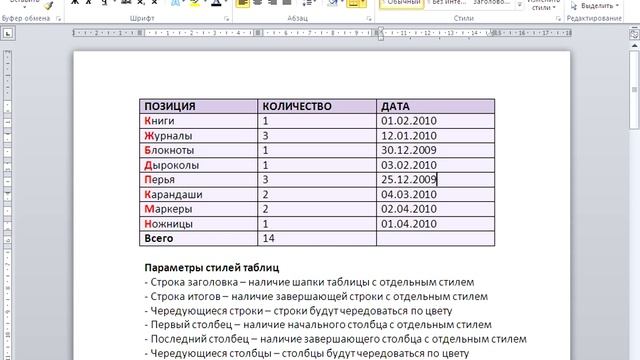Viewport: 640px width, 360px height.
Task: Justify the paragraph text
Action: coord(287,3)
